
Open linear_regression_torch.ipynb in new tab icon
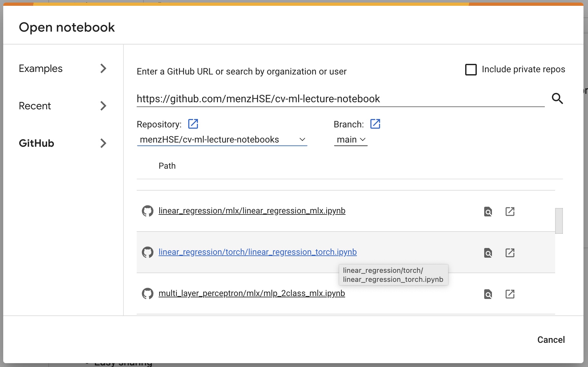click(x=510, y=253)
